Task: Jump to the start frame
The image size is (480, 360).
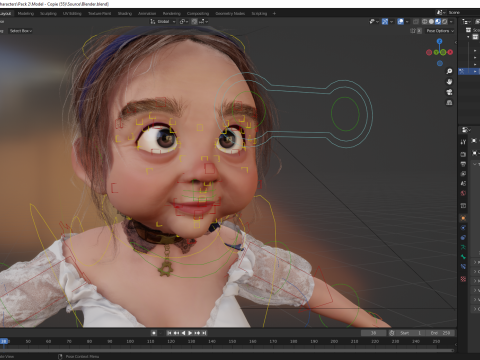Action: [x=169, y=333]
